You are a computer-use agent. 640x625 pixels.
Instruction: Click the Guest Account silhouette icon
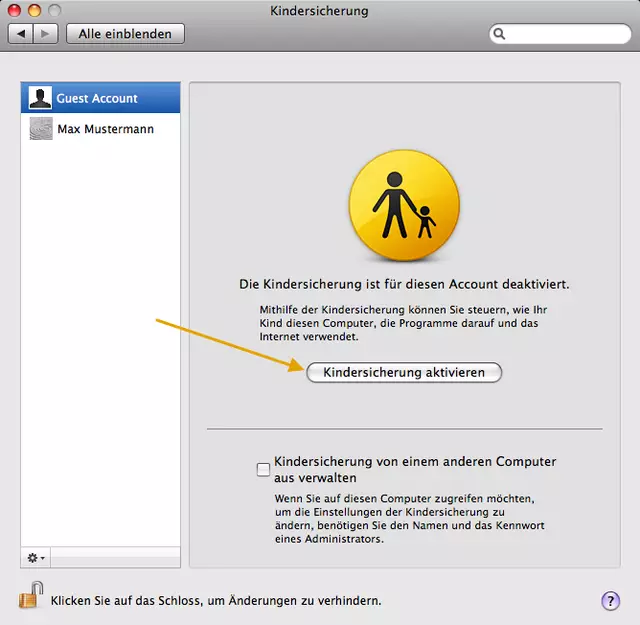(x=41, y=98)
